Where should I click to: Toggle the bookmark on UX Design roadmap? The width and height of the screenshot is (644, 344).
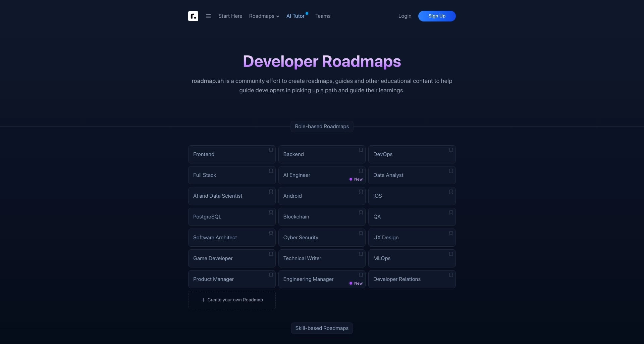451,233
